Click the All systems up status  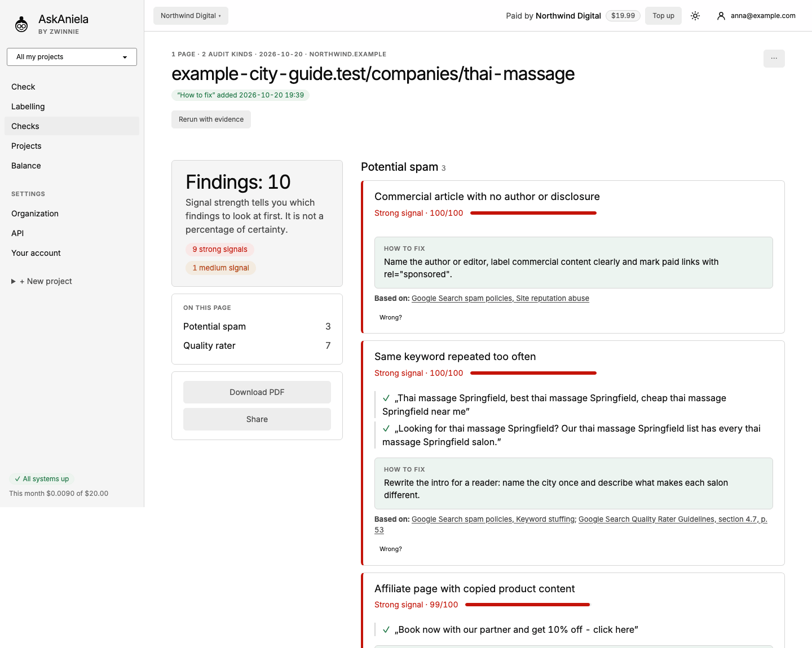[42, 479]
